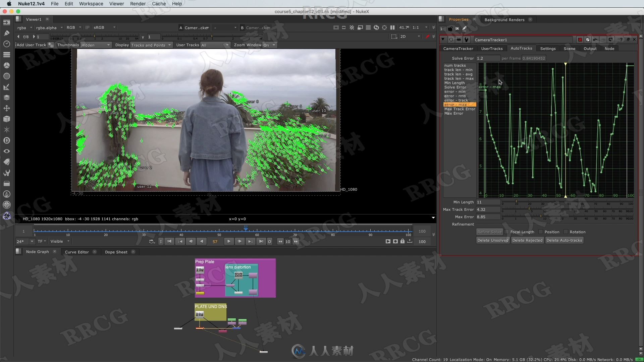Image resolution: width=644 pixels, height=362 pixels.
Task: Open the Zoom Window On dropdown
Action: click(x=269, y=45)
